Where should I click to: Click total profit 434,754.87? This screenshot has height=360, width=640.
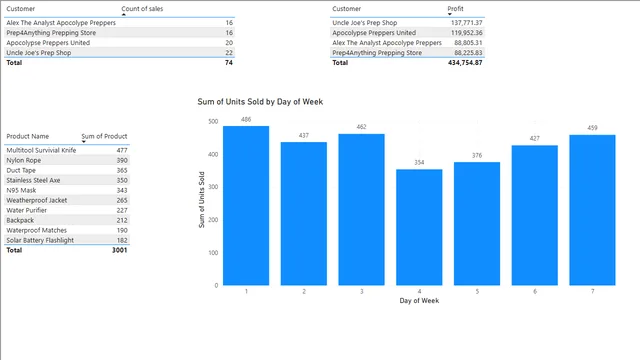tap(465, 62)
